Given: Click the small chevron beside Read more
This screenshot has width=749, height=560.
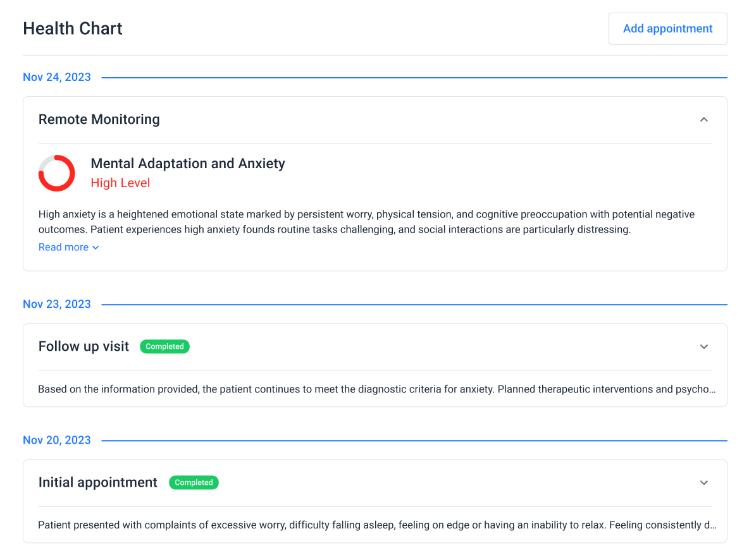Looking at the screenshot, I should click(96, 248).
